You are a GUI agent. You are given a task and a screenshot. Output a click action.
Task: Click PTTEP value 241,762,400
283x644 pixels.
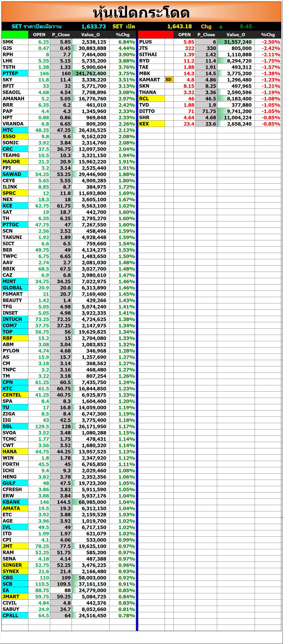click(90, 73)
